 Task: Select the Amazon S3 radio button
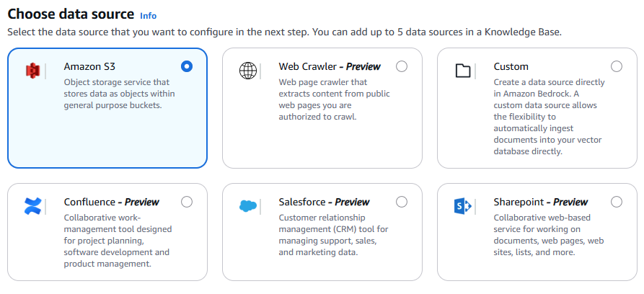pyautogui.click(x=187, y=66)
